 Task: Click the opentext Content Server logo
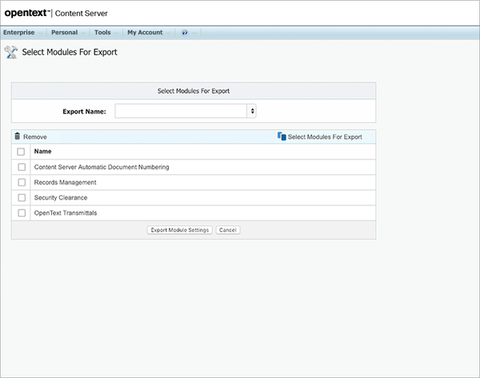click(56, 13)
